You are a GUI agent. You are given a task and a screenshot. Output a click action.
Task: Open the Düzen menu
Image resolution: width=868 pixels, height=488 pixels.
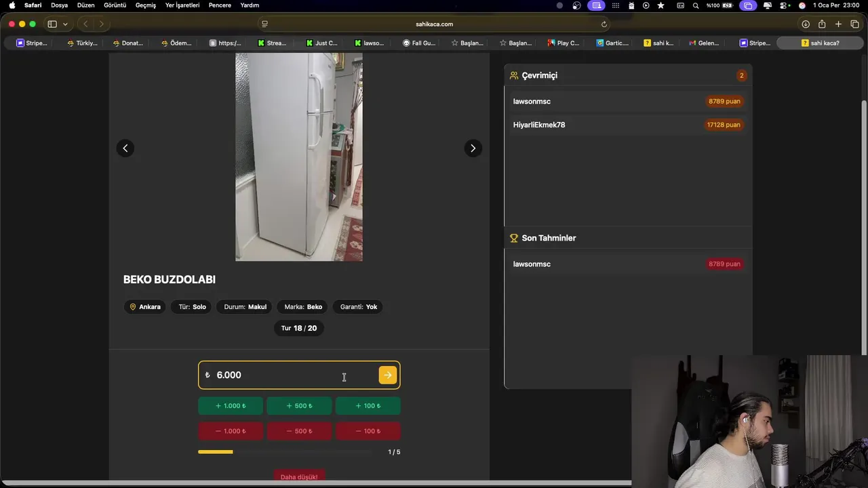point(86,5)
